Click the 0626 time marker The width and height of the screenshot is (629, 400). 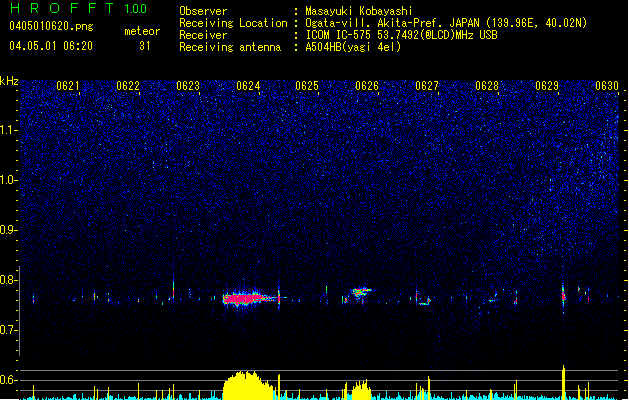click(367, 86)
